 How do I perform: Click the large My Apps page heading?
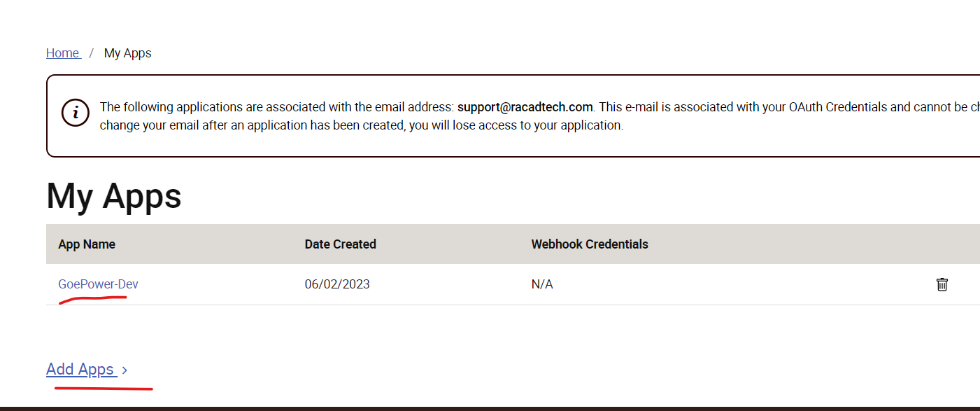[x=114, y=195]
